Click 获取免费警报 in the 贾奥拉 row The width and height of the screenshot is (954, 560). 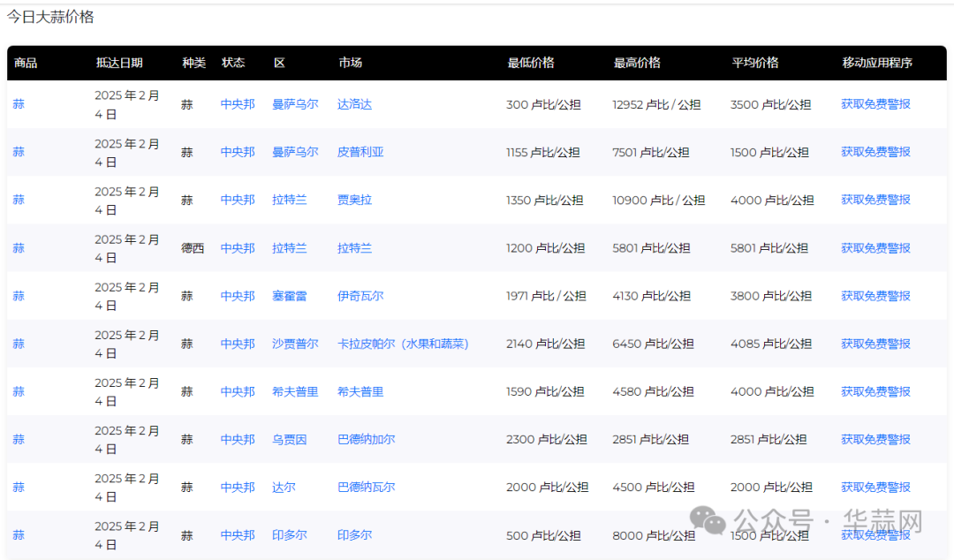(x=875, y=200)
